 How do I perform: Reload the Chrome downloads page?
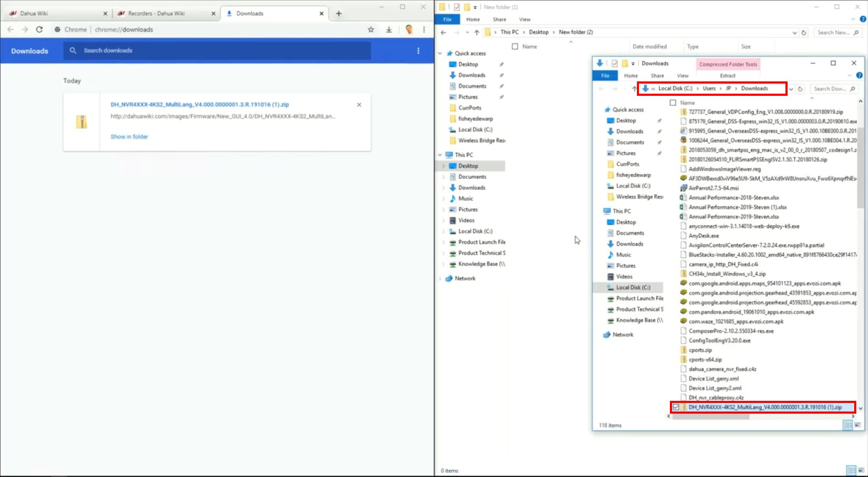(39, 29)
